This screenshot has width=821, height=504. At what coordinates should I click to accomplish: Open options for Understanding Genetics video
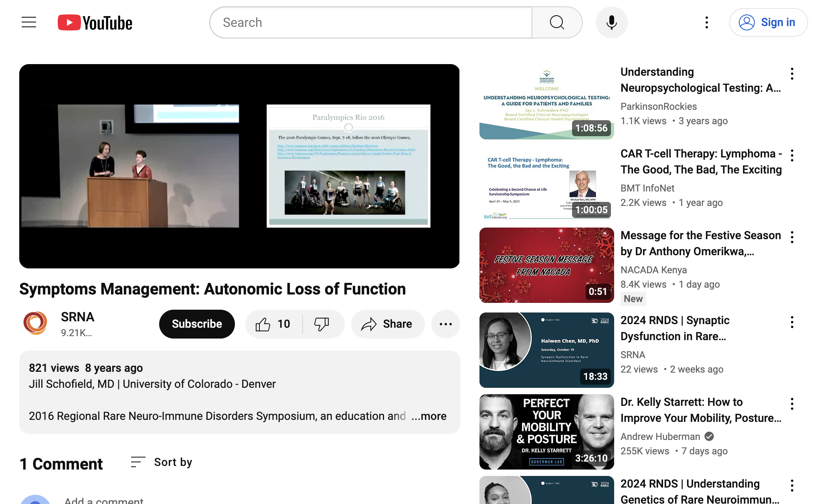click(792, 486)
